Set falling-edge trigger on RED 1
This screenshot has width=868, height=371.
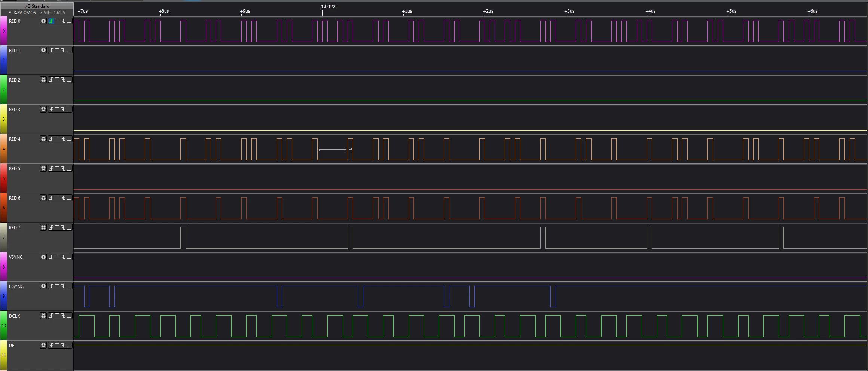click(63, 50)
